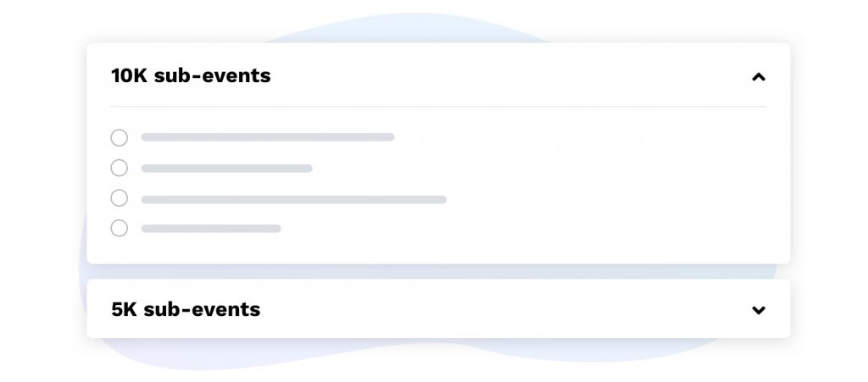Click blank header space right of the 10K title
The width and height of the screenshot is (868, 382).
[509, 75]
